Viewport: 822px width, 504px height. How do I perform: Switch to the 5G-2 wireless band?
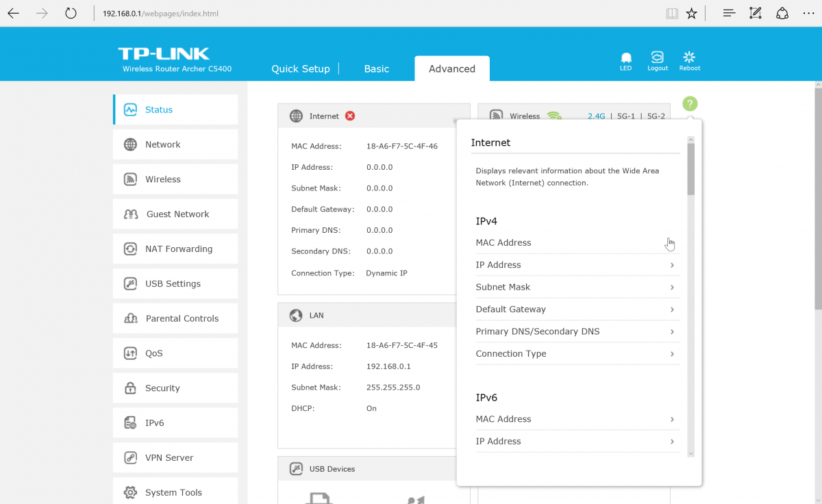pyautogui.click(x=656, y=116)
